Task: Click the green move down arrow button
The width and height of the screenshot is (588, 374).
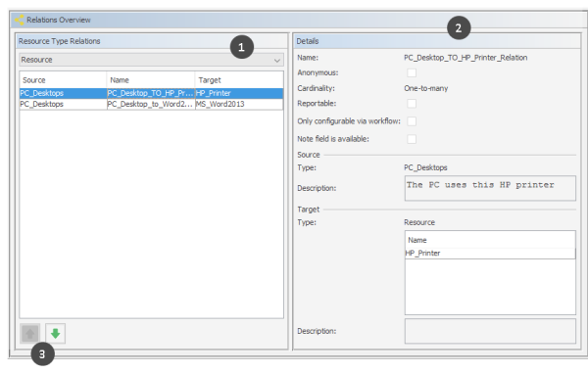Action: (x=56, y=333)
